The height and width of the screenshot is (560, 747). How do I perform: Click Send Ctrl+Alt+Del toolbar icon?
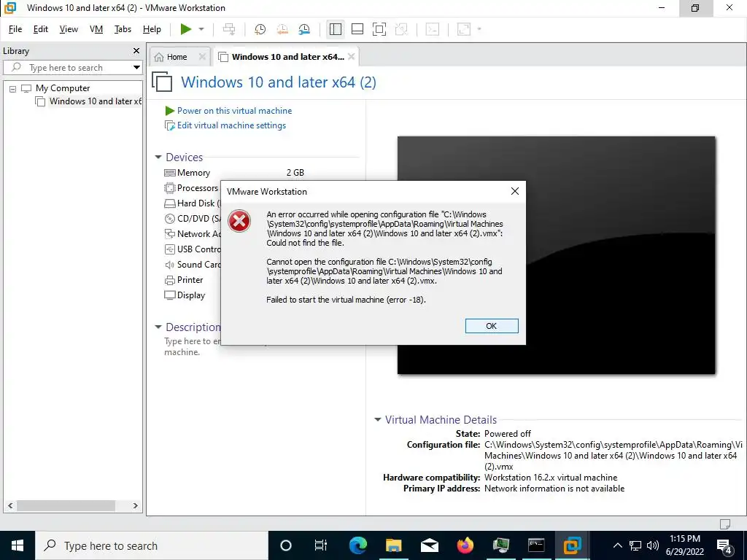[x=229, y=29]
